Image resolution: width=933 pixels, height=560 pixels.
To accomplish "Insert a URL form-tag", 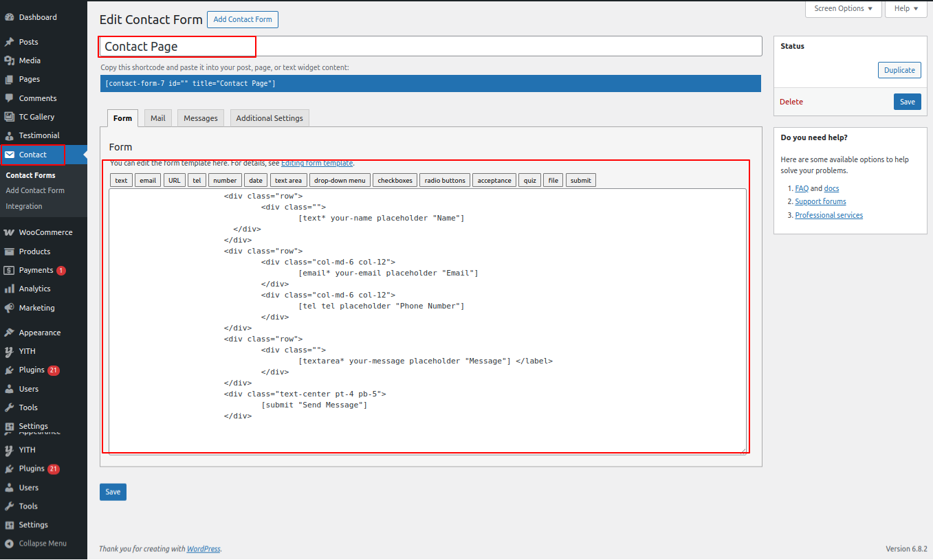I will click(x=175, y=180).
